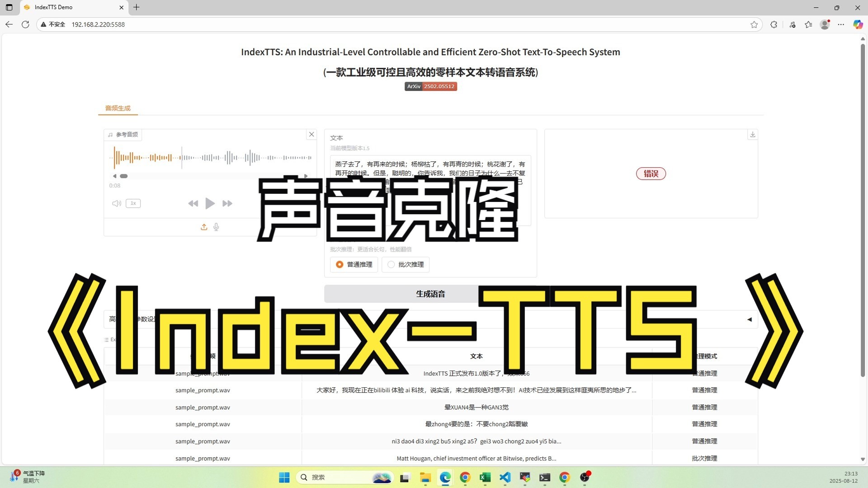
Task: Play the reference audio
Action: coord(210,203)
